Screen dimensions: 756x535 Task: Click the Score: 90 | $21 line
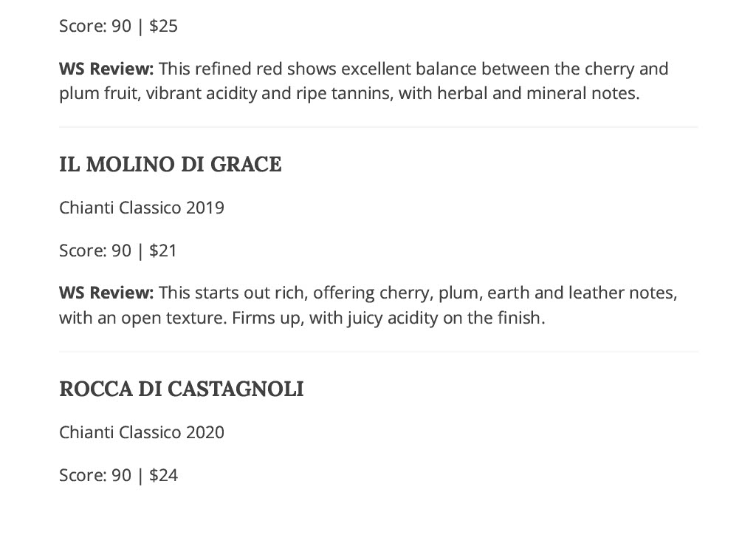[x=118, y=251]
